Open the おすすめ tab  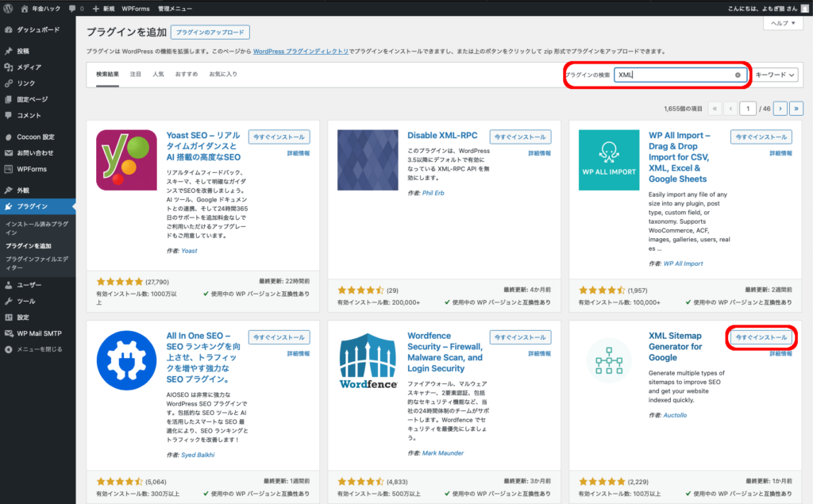click(x=187, y=75)
